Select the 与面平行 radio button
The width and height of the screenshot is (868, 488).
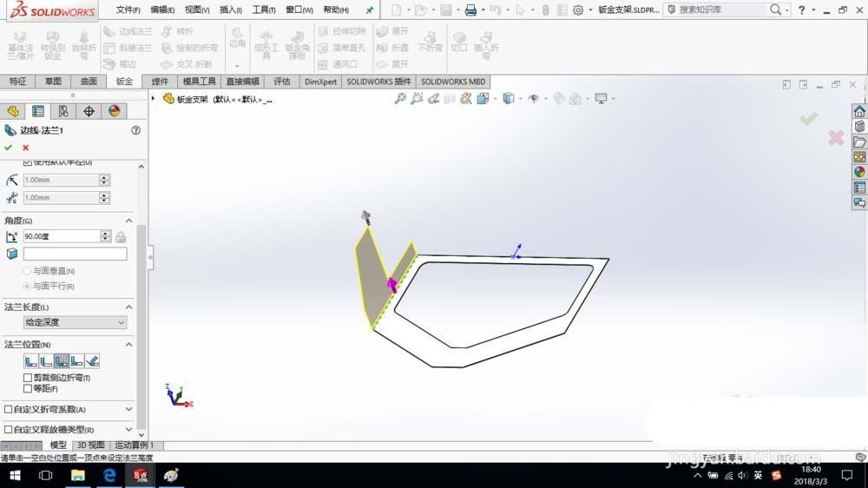click(x=27, y=287)
